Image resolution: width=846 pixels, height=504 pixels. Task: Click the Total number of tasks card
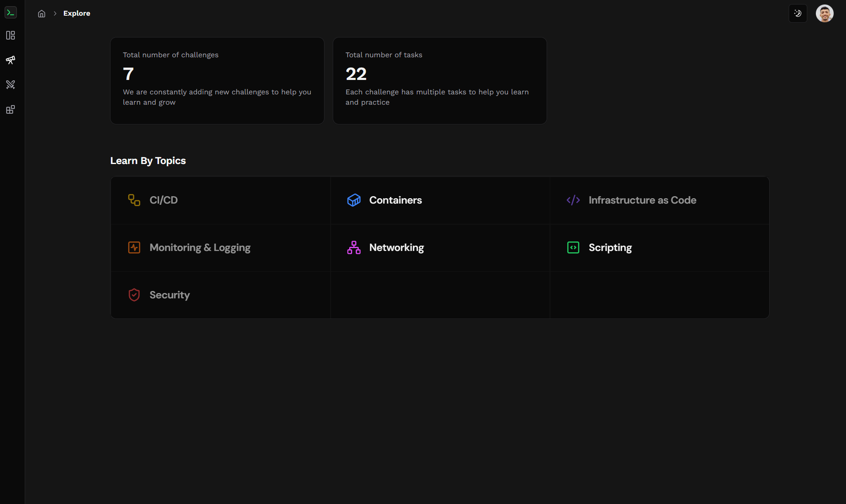(x=439, y=81)
